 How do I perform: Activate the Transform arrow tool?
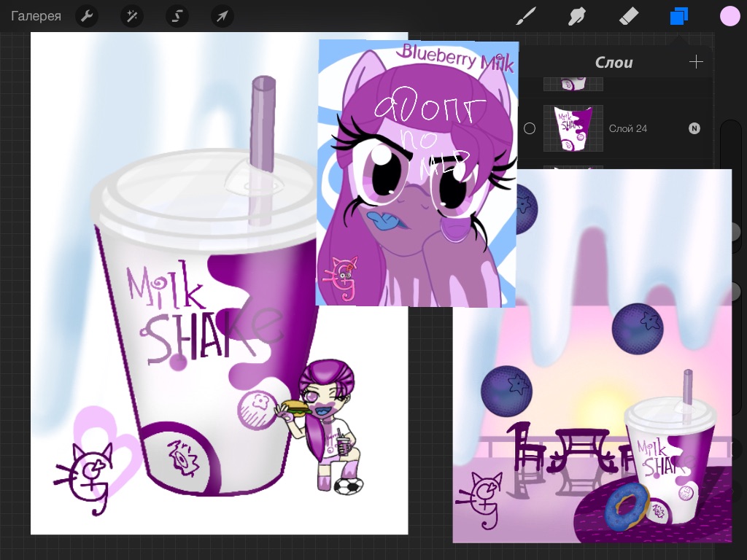tap(222, 16)
